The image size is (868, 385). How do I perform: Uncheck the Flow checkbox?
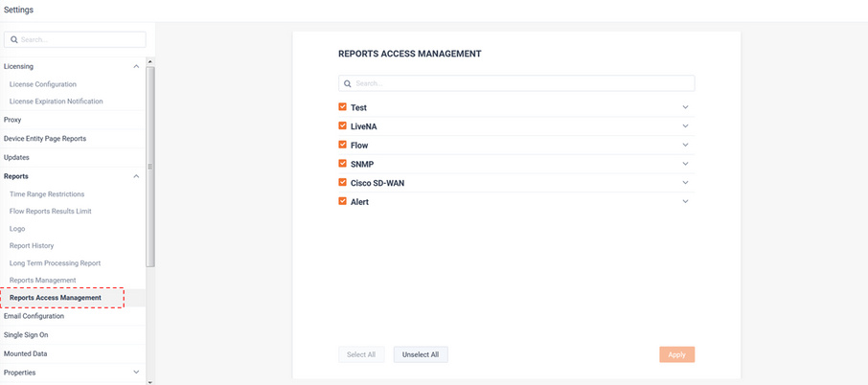click(343, 145)
